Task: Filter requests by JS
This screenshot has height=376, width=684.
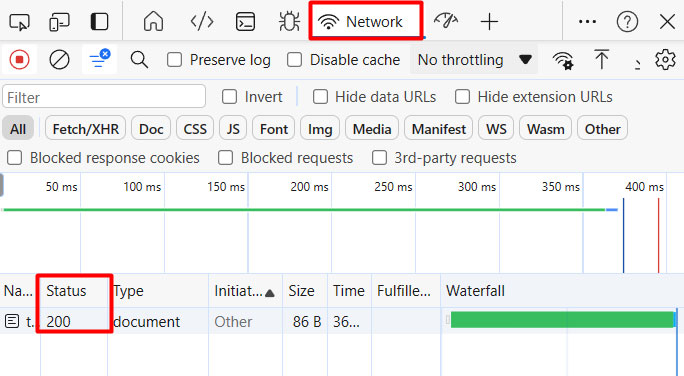Action: pyautogui.click(x=233, y=129)
